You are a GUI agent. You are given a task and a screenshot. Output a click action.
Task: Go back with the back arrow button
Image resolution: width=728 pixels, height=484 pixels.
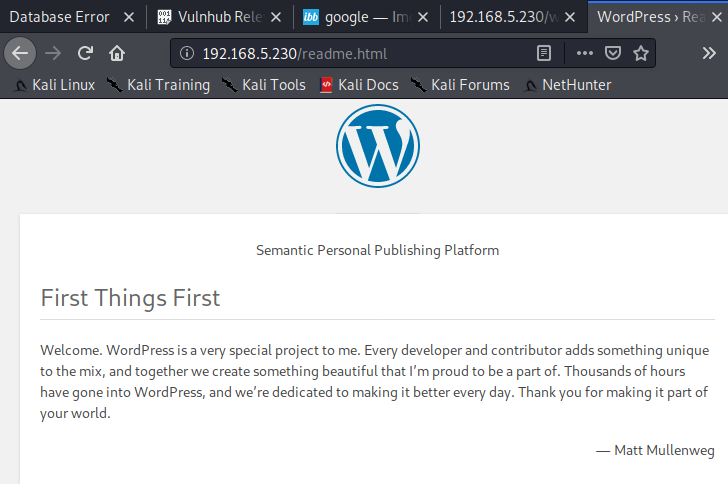coord(20,53)
